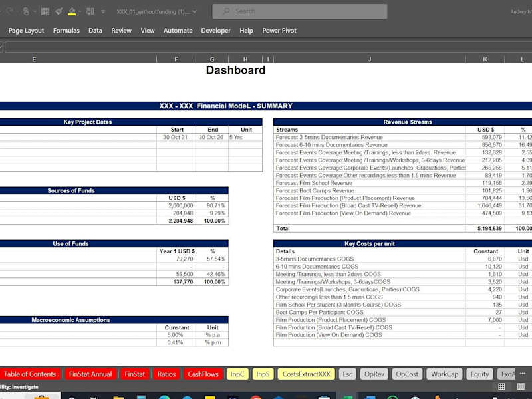Select the Dashboard title cell

click(x=235, y=70)
